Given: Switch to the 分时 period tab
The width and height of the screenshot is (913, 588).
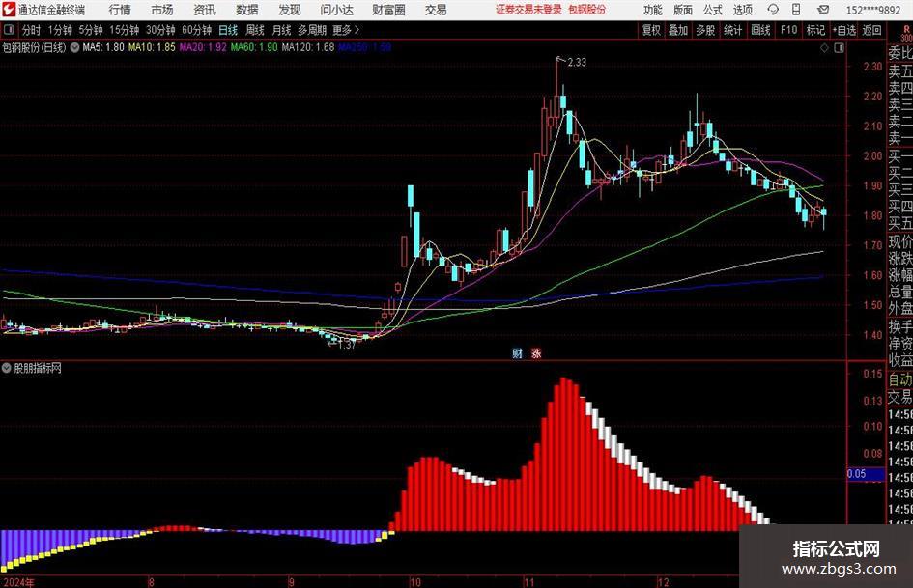Looking at the screenshot, I should pyautogui.click(x=32, y=30).
